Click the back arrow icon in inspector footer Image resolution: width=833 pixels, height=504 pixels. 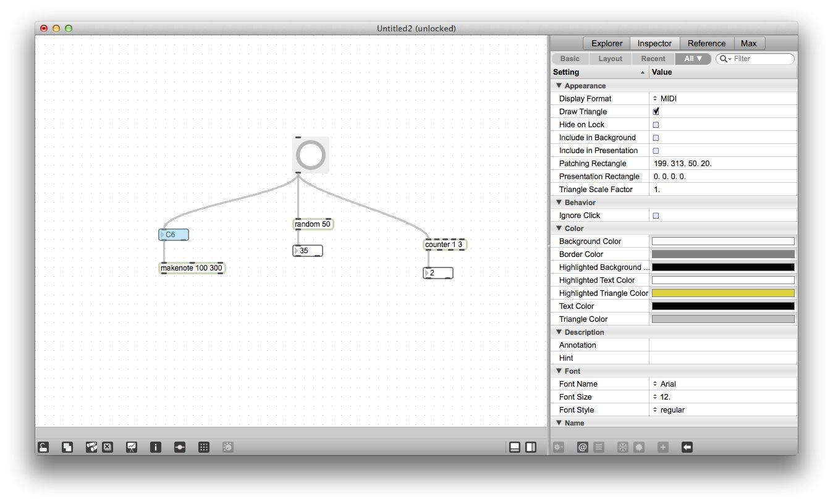[x=687, y=447]
